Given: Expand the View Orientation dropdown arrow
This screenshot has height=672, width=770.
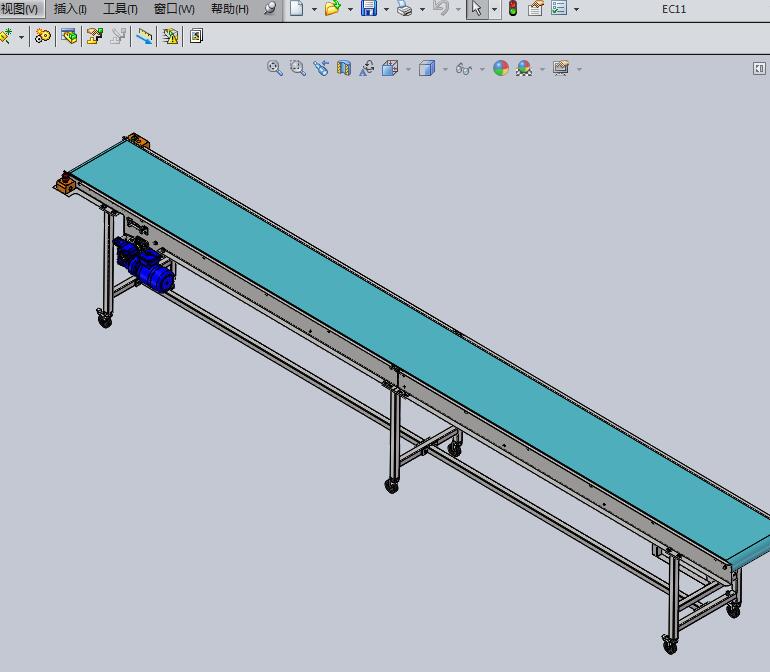Looking at the screenshot, I should 409,69.
